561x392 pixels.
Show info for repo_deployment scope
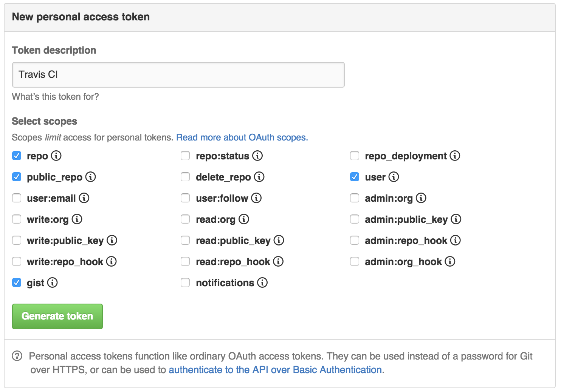[455, 156]
